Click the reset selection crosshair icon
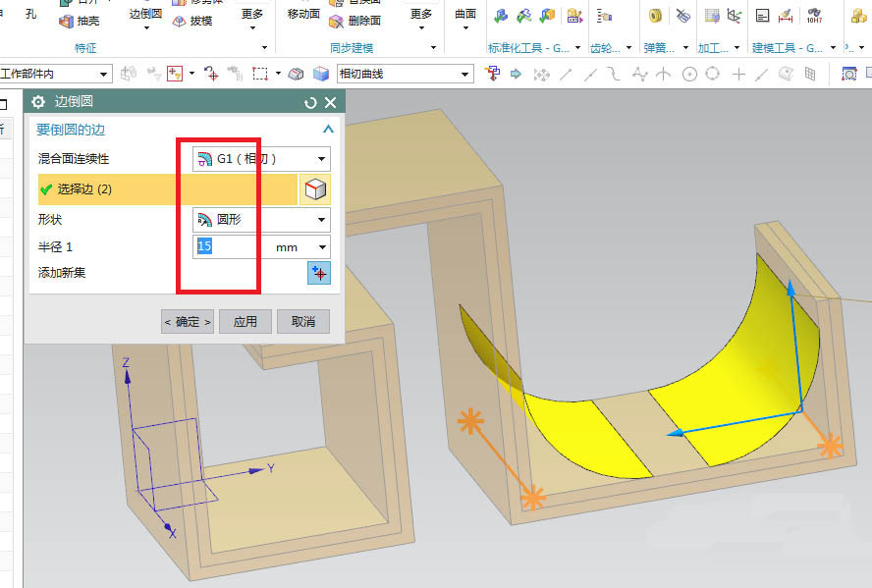 click(x=211, y=73)
